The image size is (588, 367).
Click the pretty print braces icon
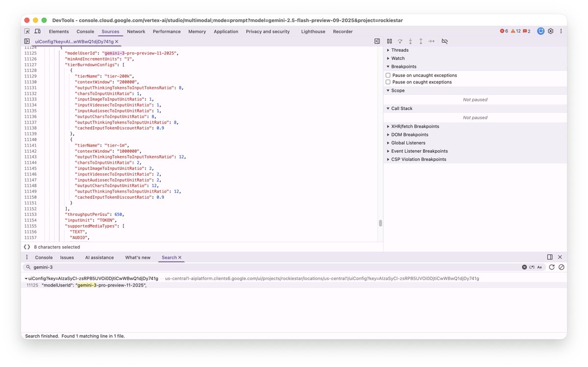(27, 247)
